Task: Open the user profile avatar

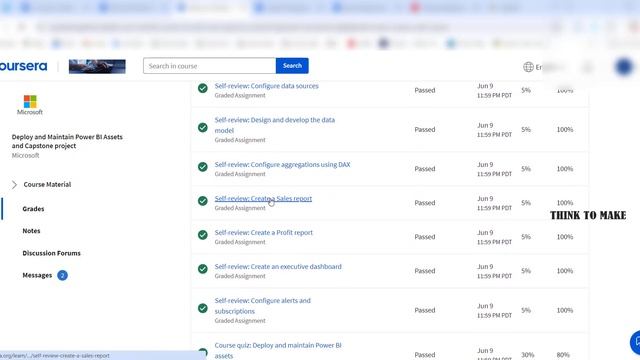Action: [624, 67]
